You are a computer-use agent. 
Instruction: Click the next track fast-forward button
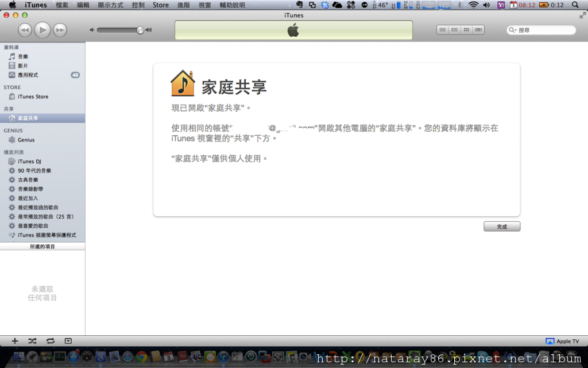(x=60, y=30)
